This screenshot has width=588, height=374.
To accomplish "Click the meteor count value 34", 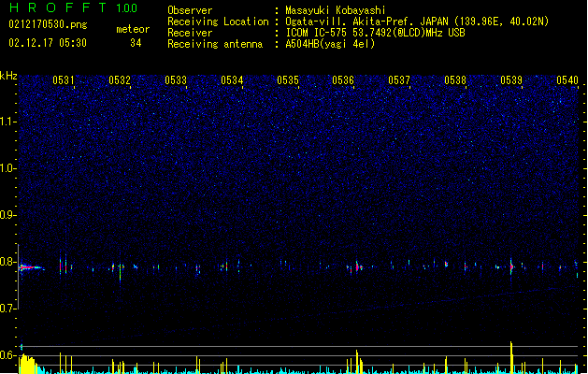I will (136, 43).
